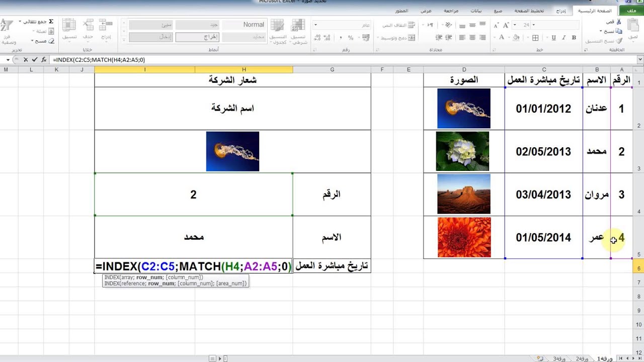Toggle italic formatting (I)
Screen dimensions: 644x362
564,38
